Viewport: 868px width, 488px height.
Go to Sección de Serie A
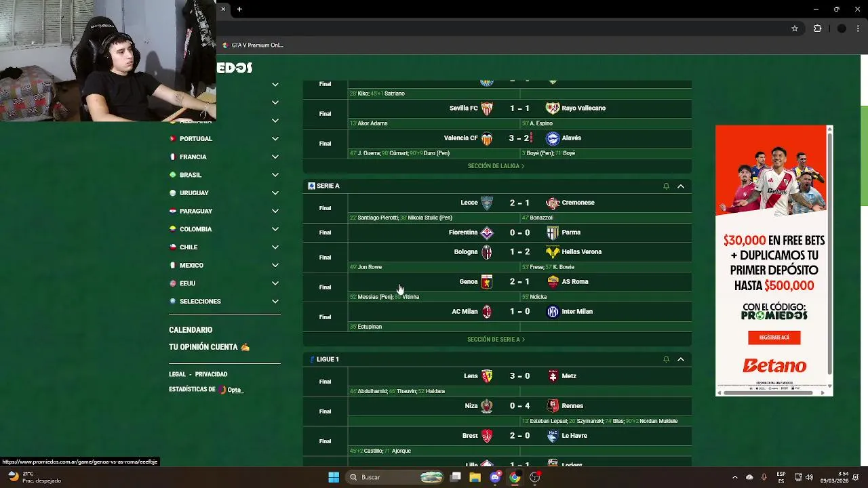(496, 340)
